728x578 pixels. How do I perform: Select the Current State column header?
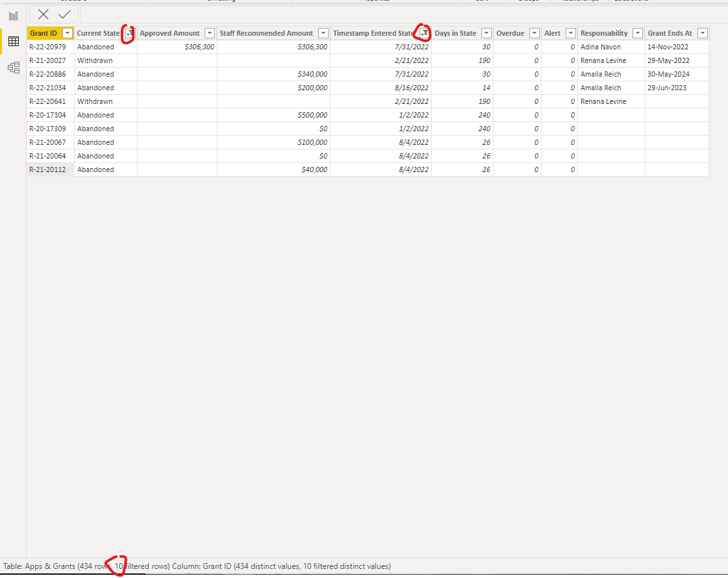pyautogui.click(x=99, y=33)
